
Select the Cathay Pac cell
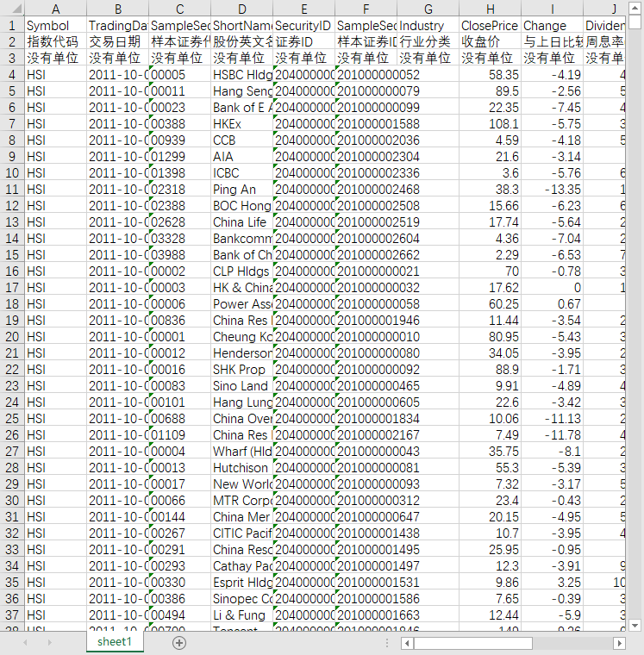[242, 565]
